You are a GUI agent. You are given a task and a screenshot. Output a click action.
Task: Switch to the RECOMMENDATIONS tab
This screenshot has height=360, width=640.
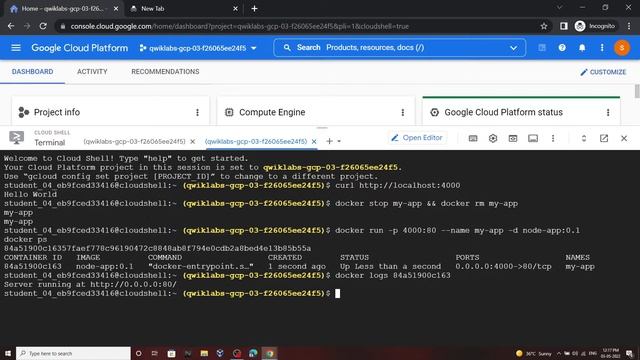tap(165, 72)
